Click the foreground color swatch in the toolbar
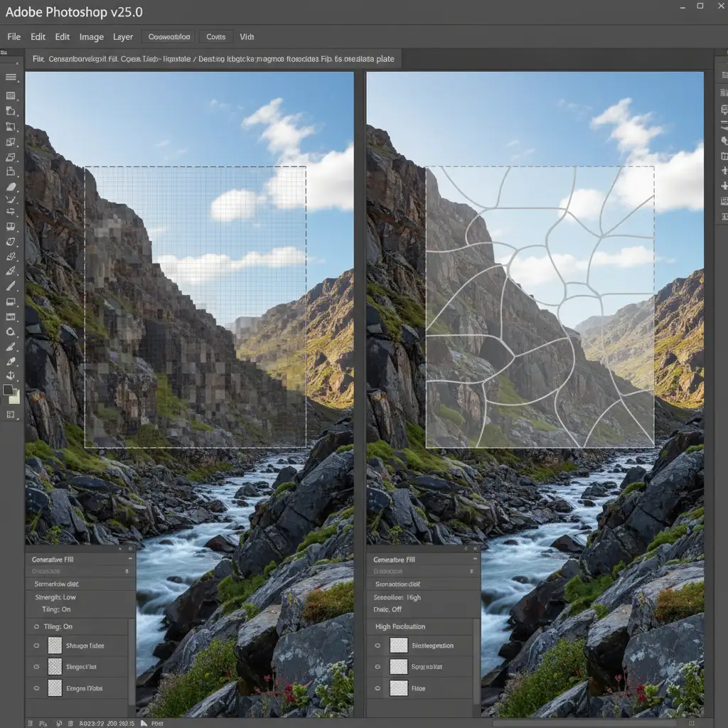 (x=8, y=390)
